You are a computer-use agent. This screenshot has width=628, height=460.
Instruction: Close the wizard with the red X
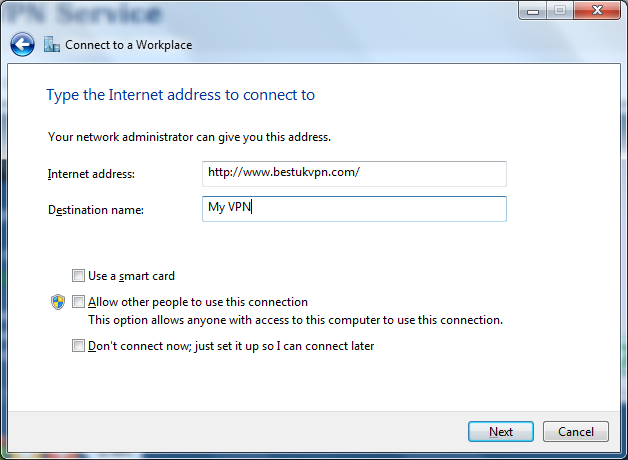(596, 12)
